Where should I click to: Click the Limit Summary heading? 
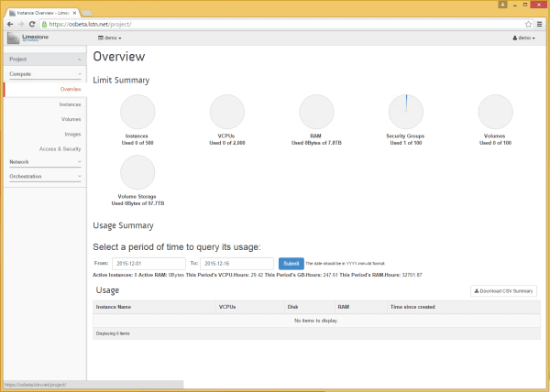tap(121, 81)
